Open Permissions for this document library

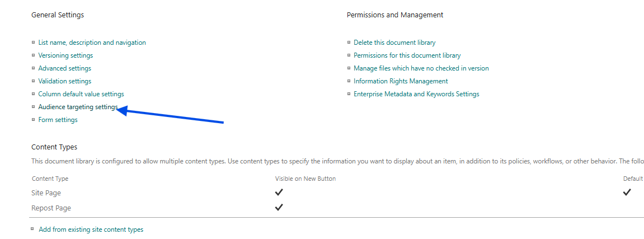[407, 55]
